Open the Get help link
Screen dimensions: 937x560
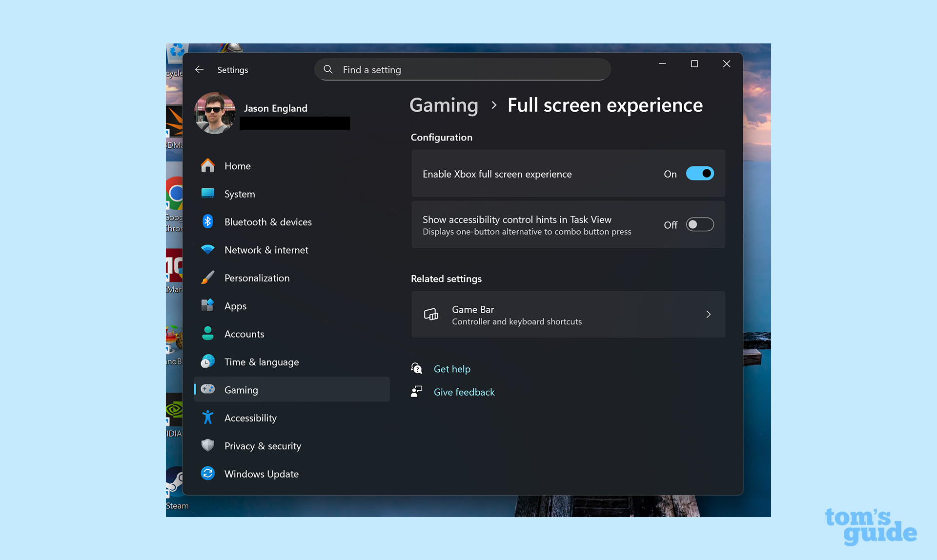pyautogui.click(x=451, y=369)
